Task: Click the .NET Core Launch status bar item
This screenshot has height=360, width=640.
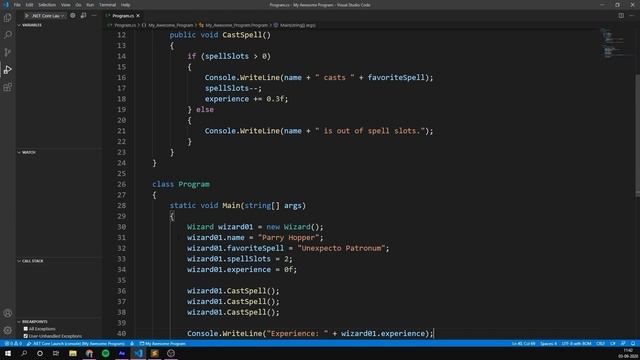Action: (76, 344)
